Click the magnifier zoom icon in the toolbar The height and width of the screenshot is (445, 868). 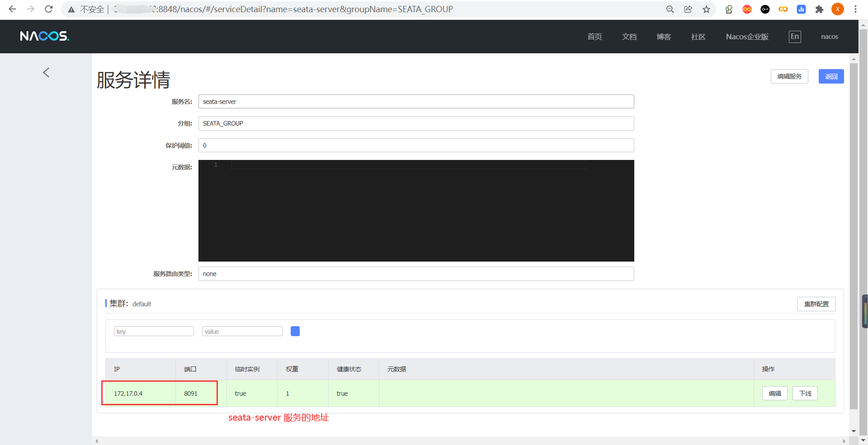tap(670, 9)
